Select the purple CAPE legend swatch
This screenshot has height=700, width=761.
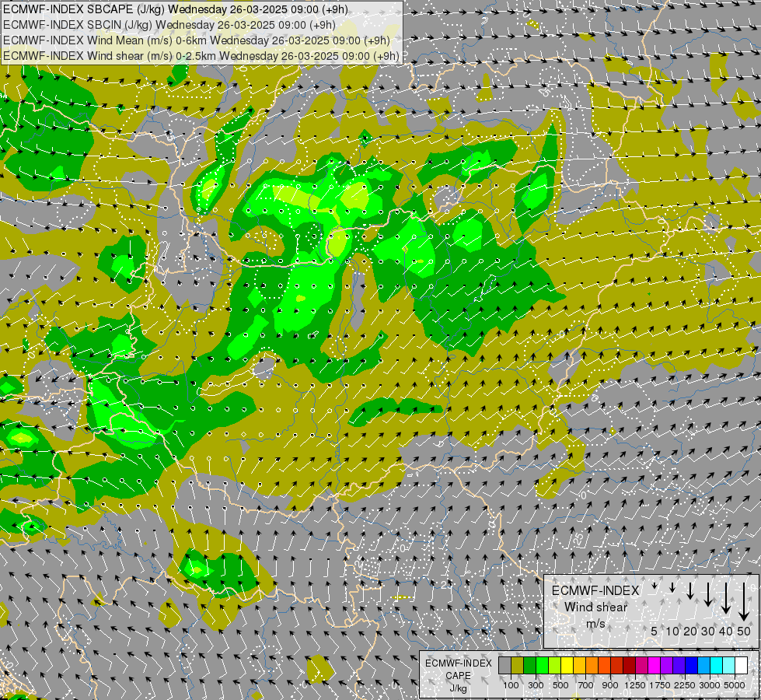(x=667, y=666)
